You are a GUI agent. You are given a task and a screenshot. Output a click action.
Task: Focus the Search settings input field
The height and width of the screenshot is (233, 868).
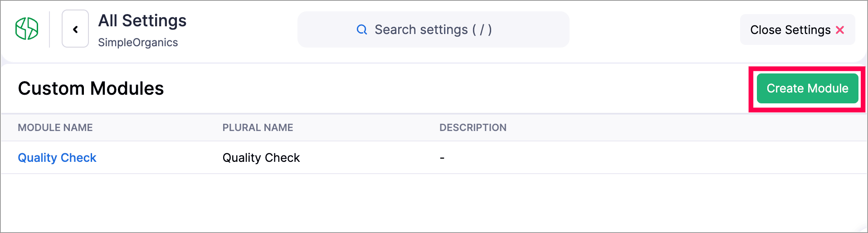[x=433, y=30]
